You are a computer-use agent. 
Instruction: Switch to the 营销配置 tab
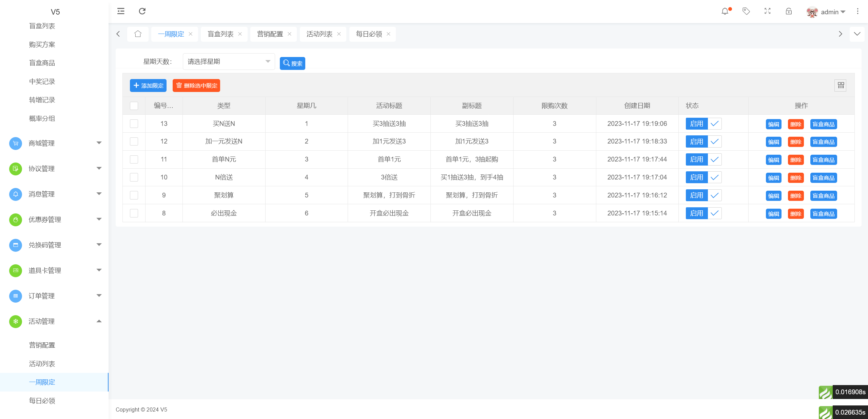(x=270, y=34)
